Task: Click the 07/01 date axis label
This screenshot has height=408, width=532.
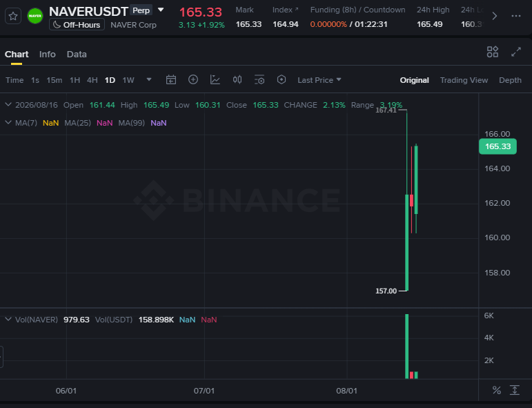Action: 204,391
